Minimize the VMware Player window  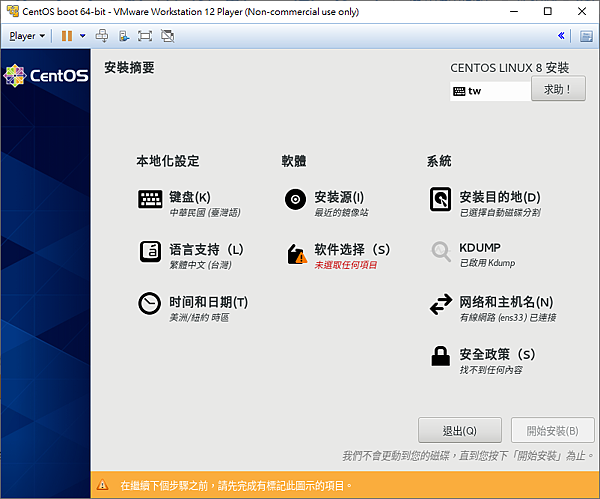[x=514, y=11]
